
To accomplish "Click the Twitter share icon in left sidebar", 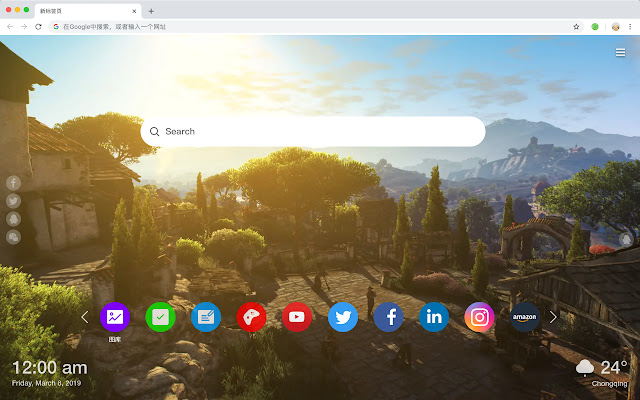I will 13,201.
